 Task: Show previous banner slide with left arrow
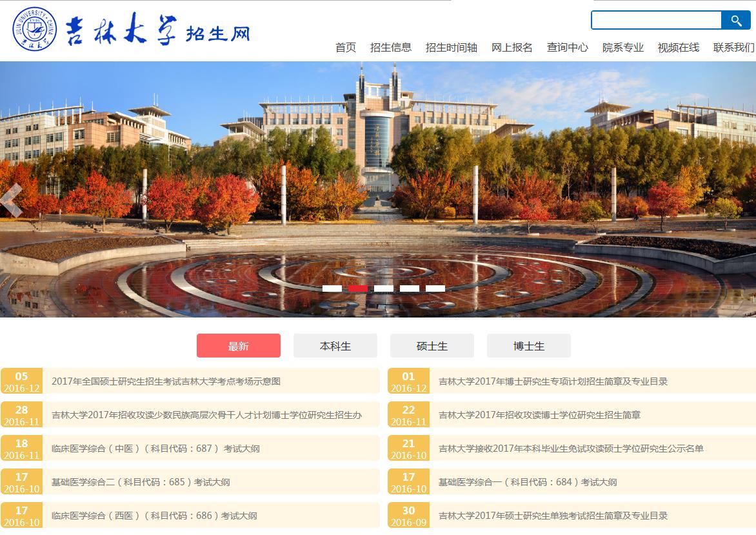[x=12, y=200]
